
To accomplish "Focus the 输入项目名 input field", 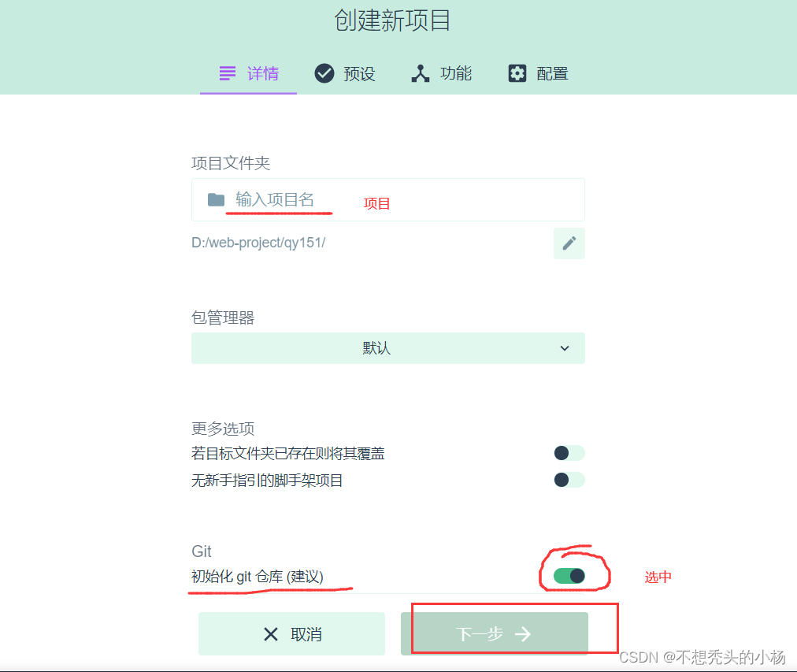I will pyautogui.click(x=387, y=200).
